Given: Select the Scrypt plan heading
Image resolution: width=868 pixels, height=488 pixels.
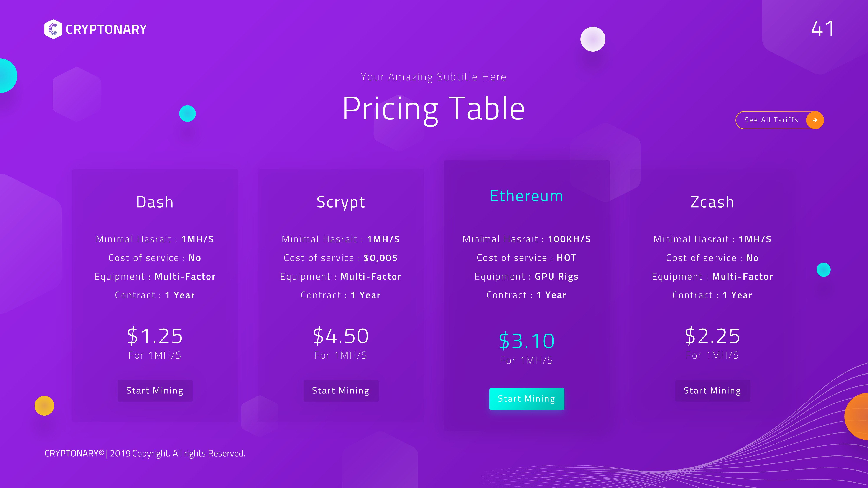Looking at the screenshot, I should click(341, 202).
